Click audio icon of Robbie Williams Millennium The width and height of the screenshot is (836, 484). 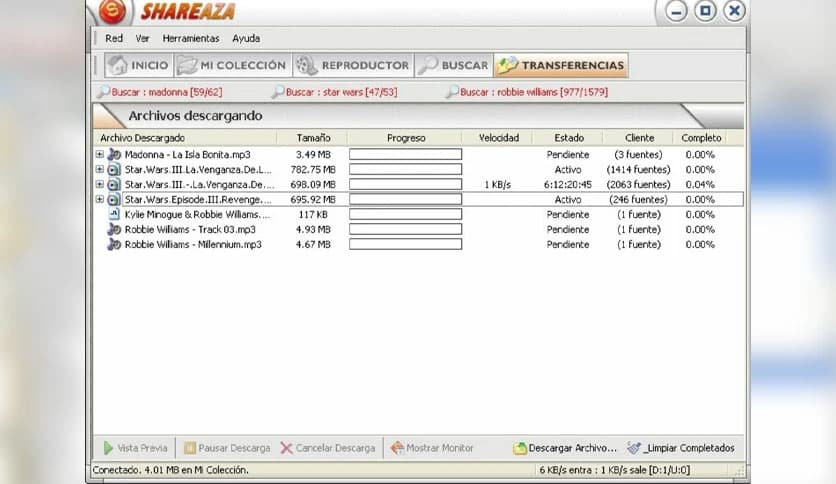coord(114,244)
